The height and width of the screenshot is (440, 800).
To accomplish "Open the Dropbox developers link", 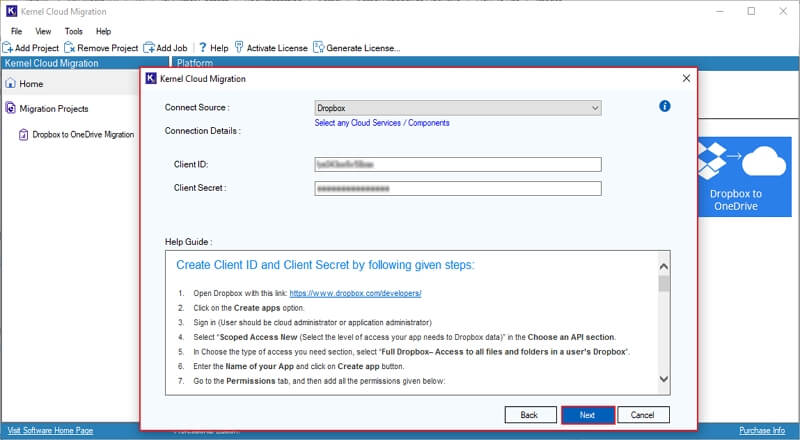I will (x=356, y=294).
